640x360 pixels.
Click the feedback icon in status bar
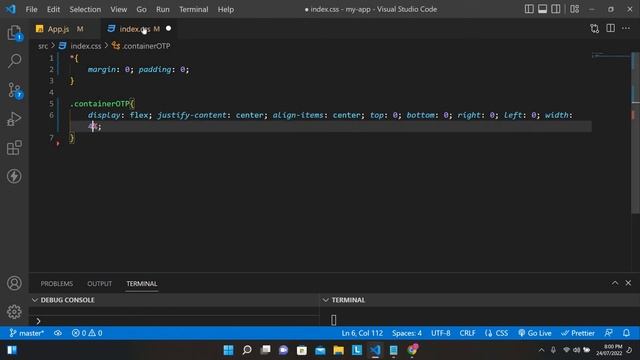pos(609,333)
